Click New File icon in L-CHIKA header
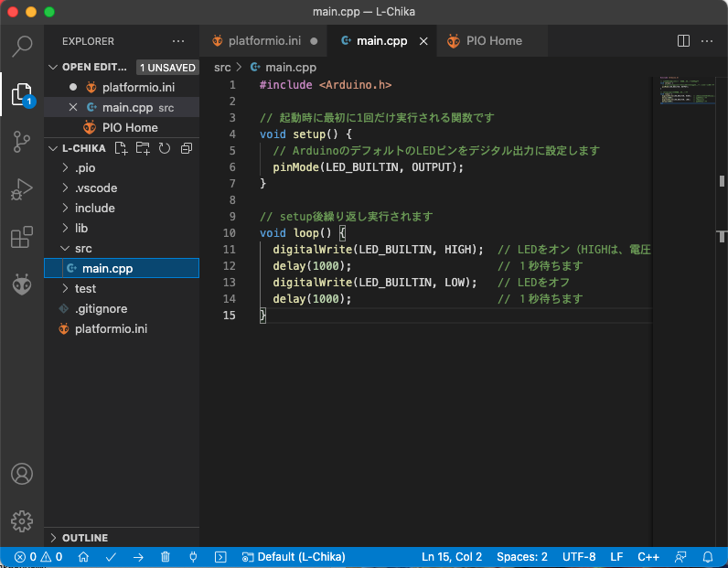This screenshot has height=568, width=728. (x=121, y=148)
